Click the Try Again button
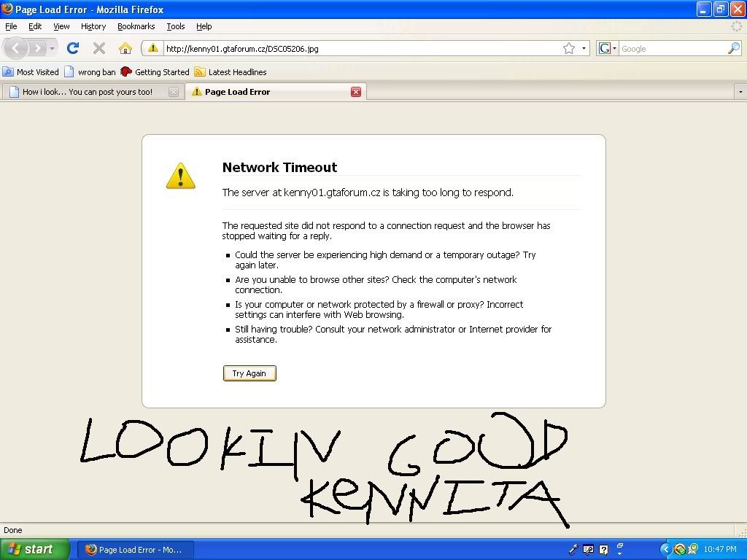This screenshot has width=747, height=560. tap(249, 373)
